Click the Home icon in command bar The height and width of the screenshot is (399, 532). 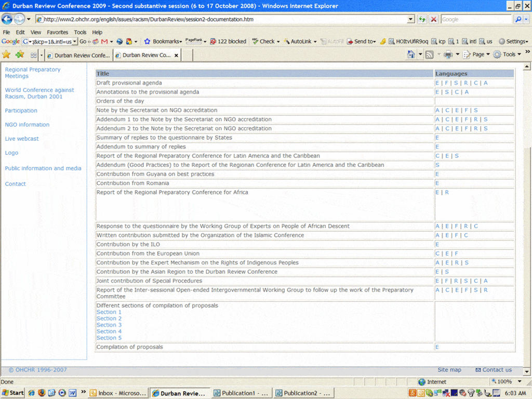(x=411, y=55)
